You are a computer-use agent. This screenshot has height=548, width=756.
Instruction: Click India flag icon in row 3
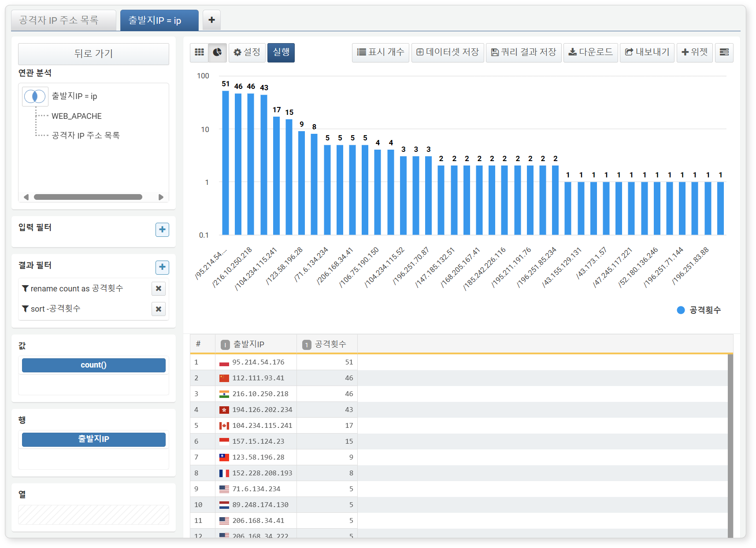coord(224,394)
